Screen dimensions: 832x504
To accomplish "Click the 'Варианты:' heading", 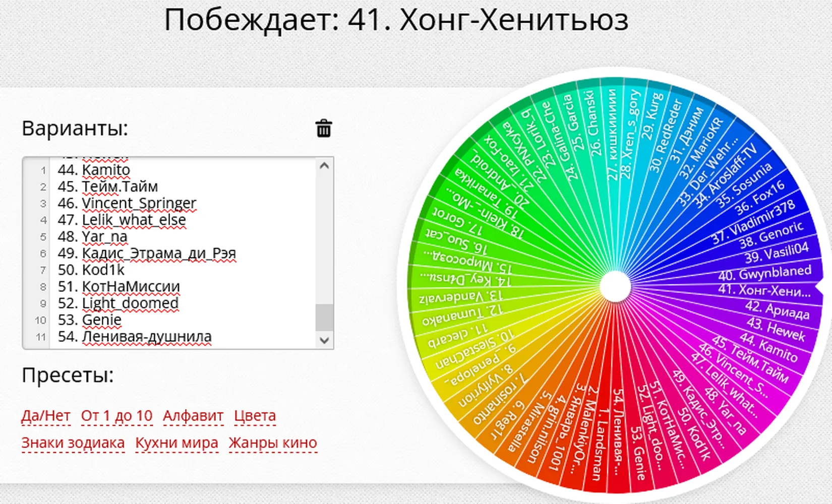I will [75, 129].
